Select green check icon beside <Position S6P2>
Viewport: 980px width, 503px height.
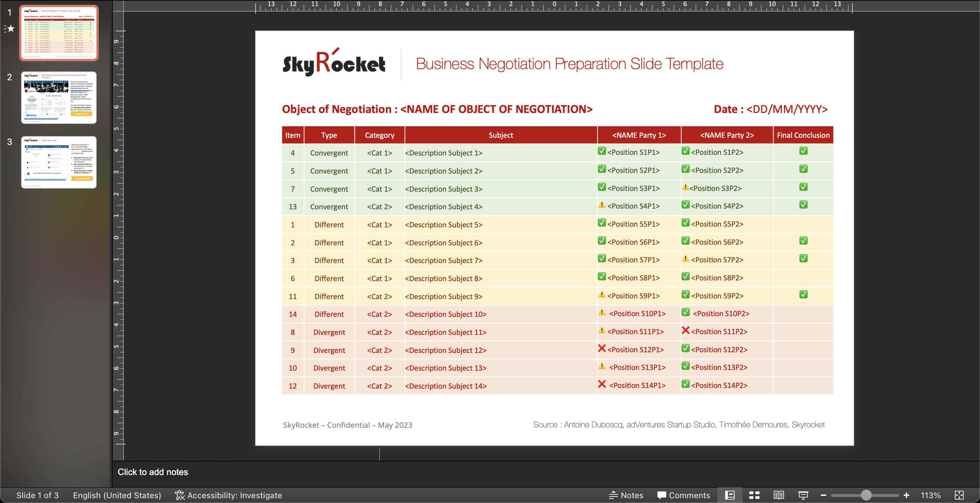click(x=686, y=241)
